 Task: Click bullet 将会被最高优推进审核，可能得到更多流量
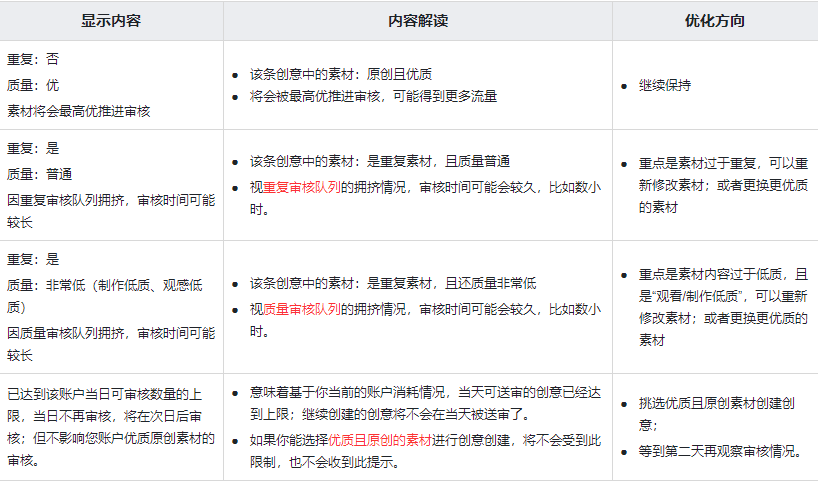coord(373,96)
